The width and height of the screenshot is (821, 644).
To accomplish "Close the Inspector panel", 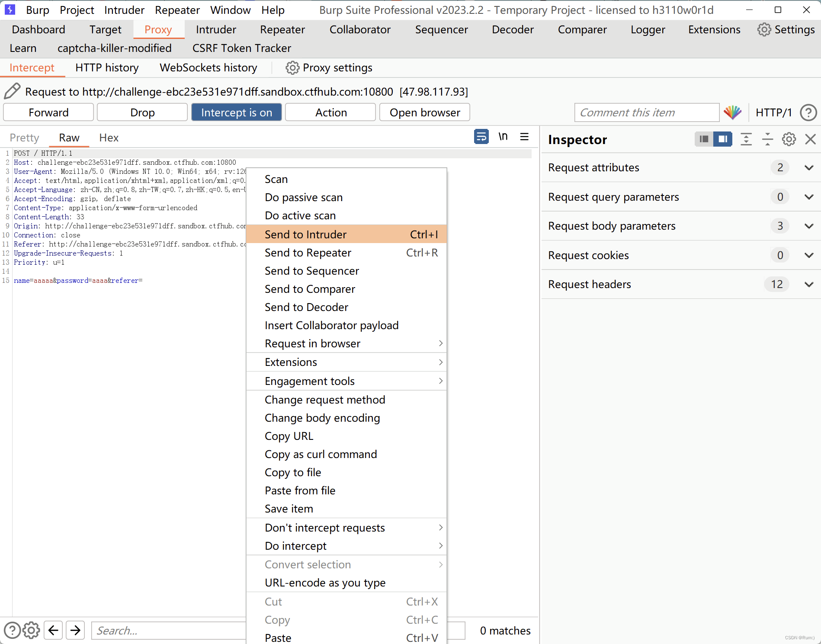I will tap(810, 139).
